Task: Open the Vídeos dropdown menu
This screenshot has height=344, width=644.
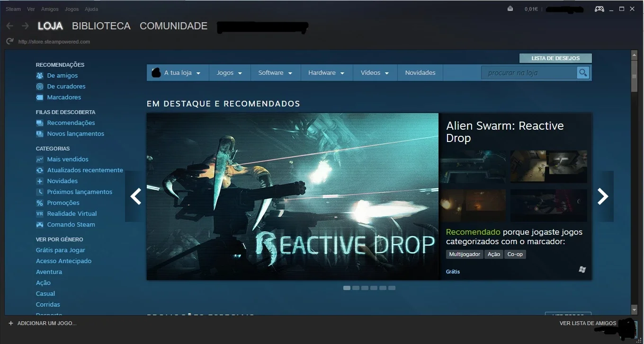Action: click(x=375, y=73)
